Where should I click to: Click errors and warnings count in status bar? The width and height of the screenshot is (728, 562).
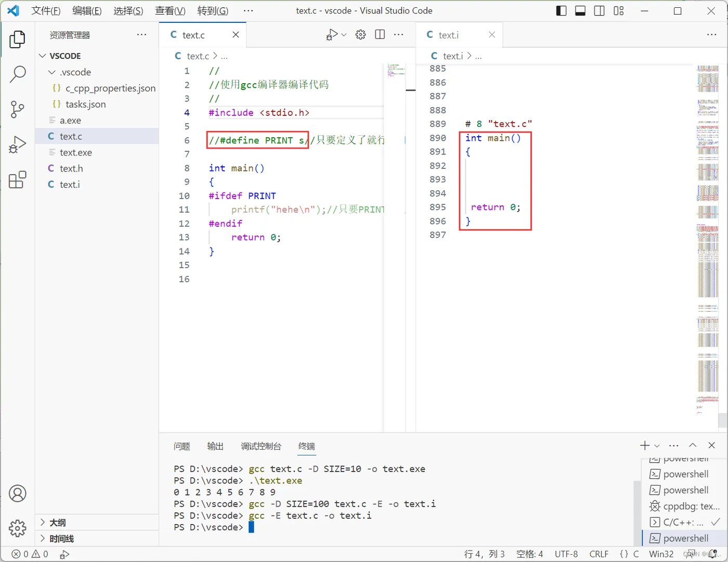point(30,554)
